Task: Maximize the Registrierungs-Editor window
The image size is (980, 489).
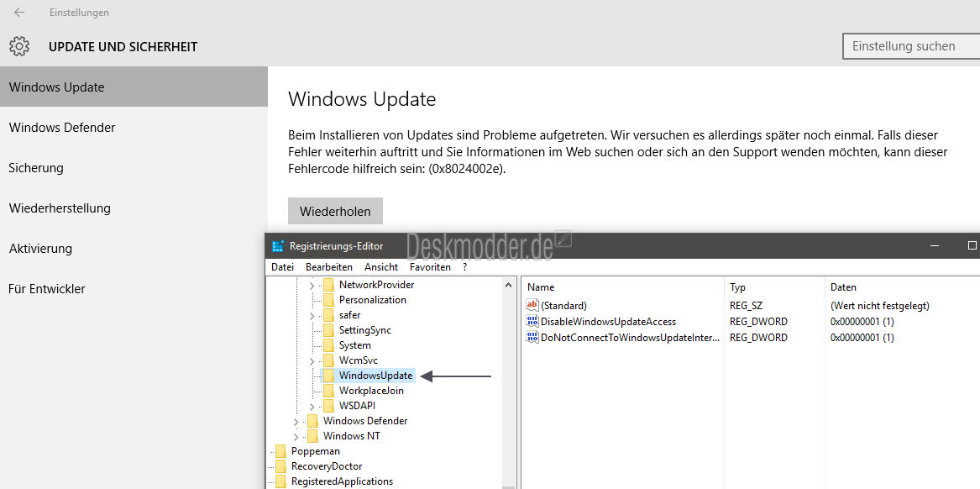Action: [x=972, y=245]
